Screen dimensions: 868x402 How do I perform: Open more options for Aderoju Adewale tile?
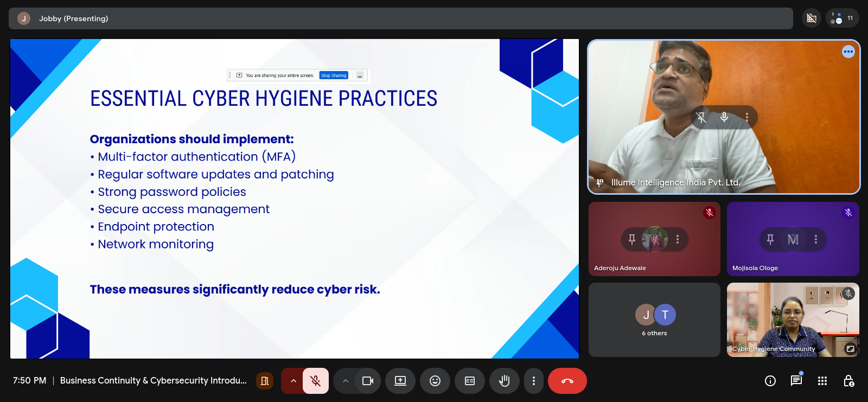[x=678, y=239]
